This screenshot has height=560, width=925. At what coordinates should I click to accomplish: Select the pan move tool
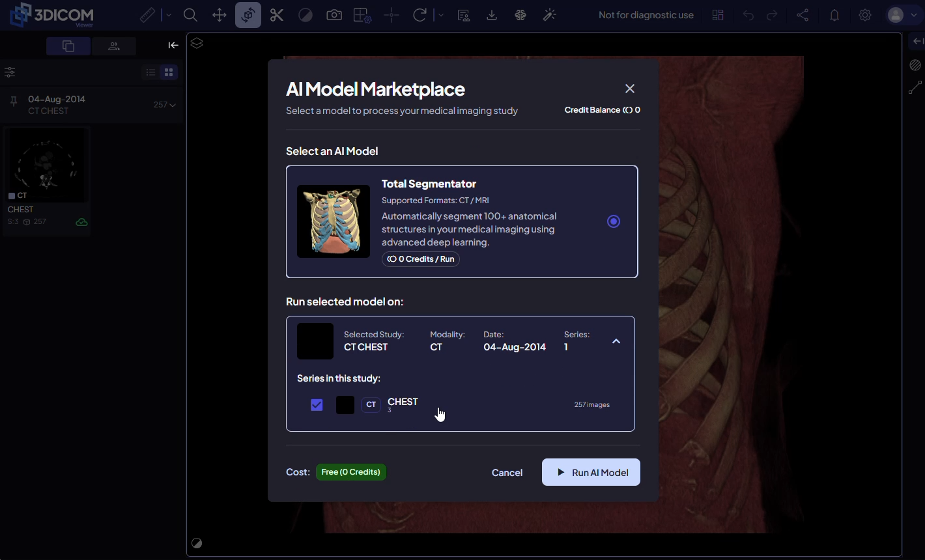(220, 15)
